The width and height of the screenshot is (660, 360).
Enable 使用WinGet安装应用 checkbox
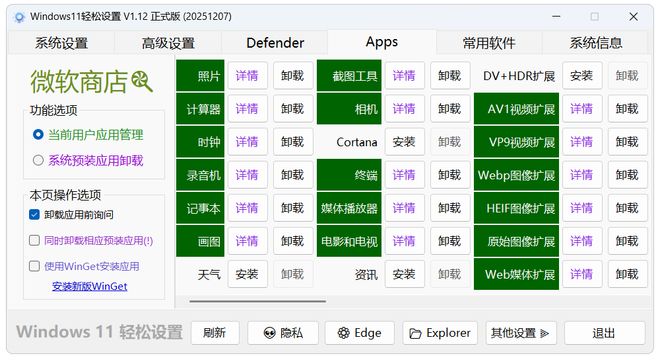click(34, 266)
